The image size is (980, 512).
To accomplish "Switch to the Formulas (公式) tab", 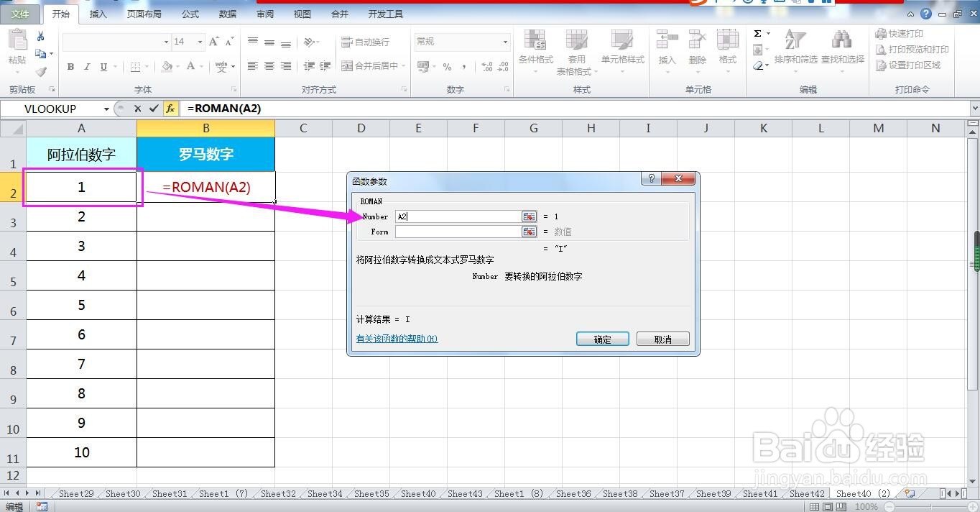I will (190, 14).
